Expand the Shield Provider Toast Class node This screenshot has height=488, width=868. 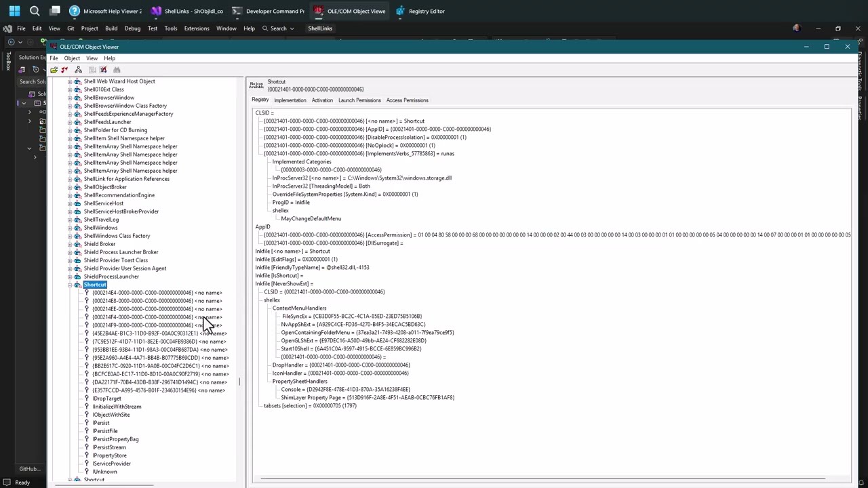(70, 260)
